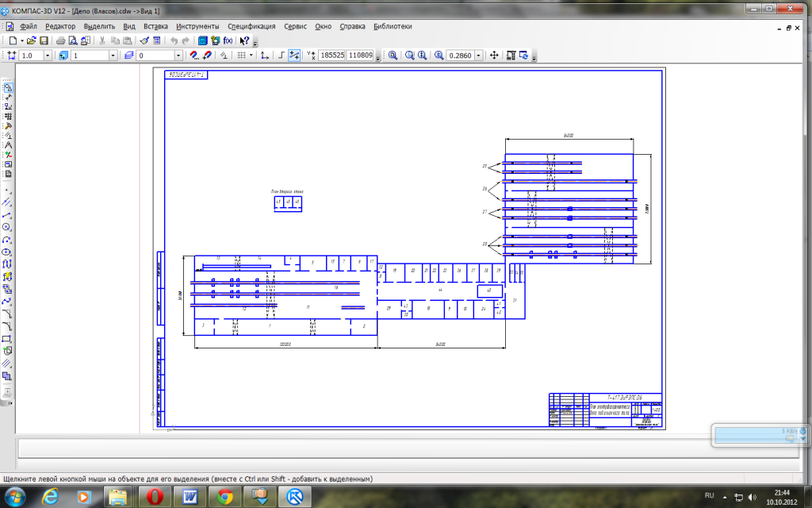Open the grid options dropdown arrow
The width and height of the screenshot is (812, 508).
251,55
